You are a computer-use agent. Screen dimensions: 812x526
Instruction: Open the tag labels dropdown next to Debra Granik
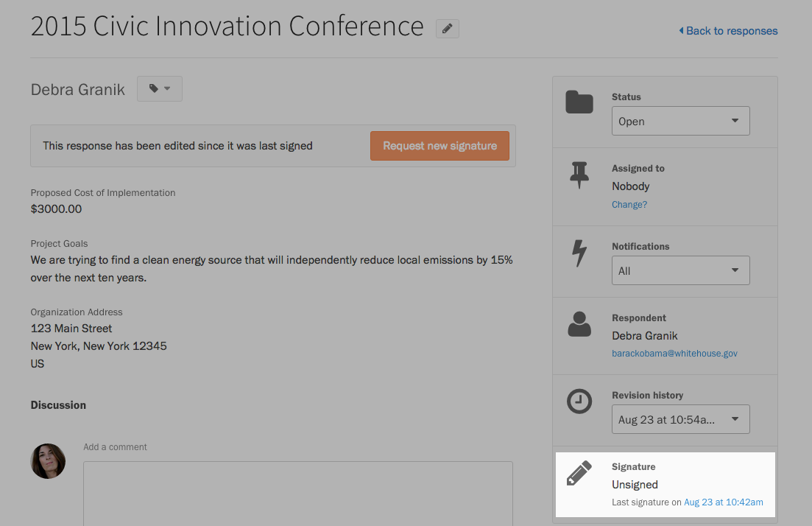[160, 88]
